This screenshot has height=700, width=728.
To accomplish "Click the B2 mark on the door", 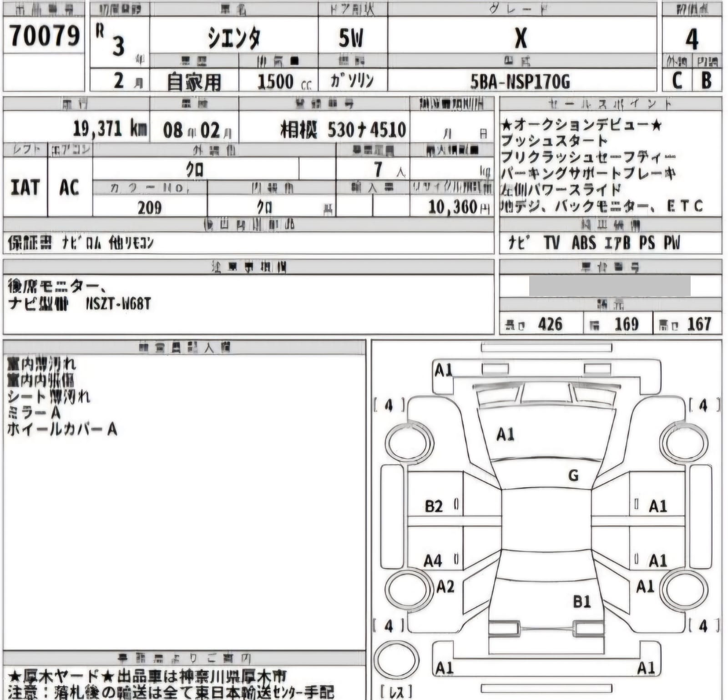I will coord(434,506).
